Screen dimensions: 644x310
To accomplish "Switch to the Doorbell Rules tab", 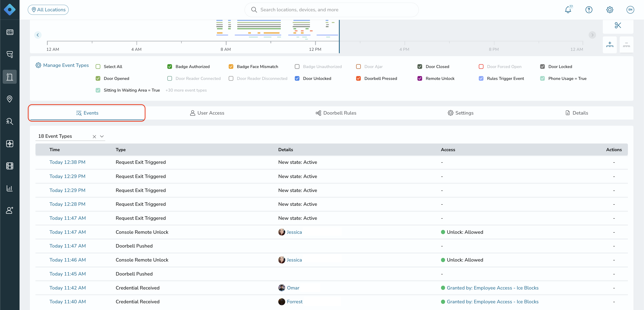I will pyautogui.click(x=336, y=113).
